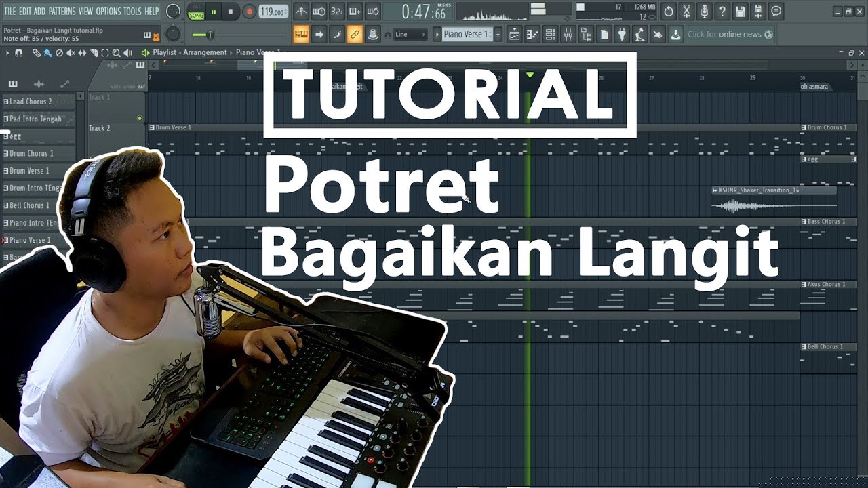Open the TOOLS menu
The height and width of the screenshot is (488, 868).
pos(132,12)
